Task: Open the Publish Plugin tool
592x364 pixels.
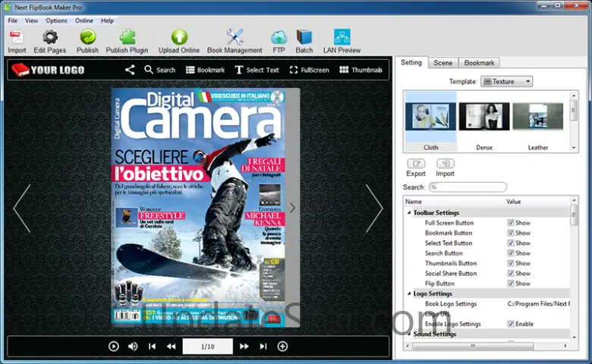Action: (127, 38)
